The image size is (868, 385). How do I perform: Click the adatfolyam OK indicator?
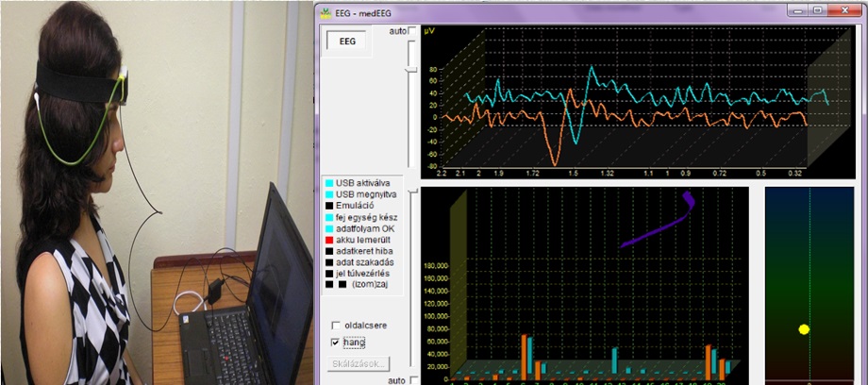329,228
